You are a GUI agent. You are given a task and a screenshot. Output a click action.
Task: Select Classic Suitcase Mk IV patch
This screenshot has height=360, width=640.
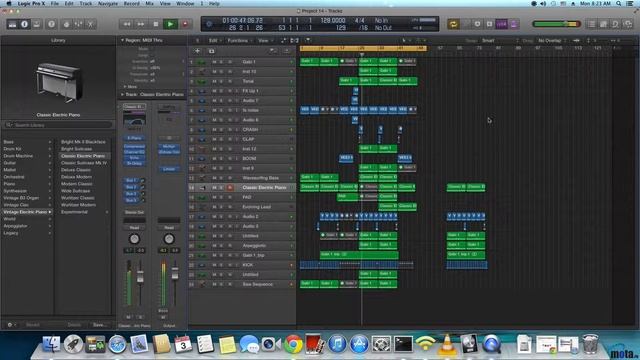(x=84, y=163)
